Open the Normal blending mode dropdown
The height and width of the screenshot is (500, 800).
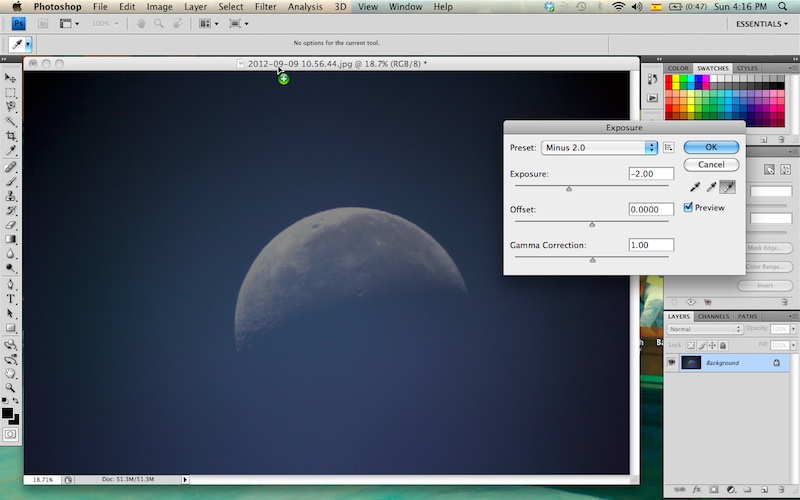(x=705, y=329)
